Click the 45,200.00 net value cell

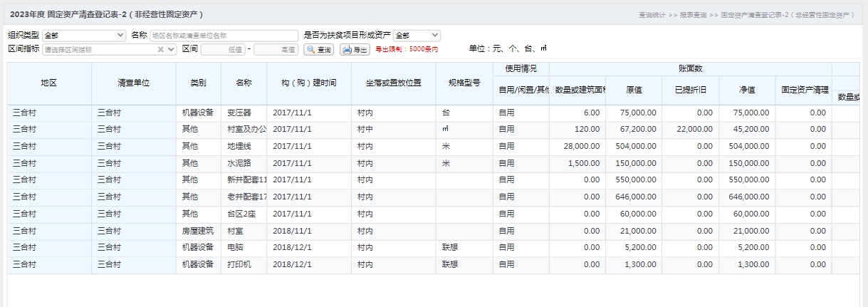747,130
